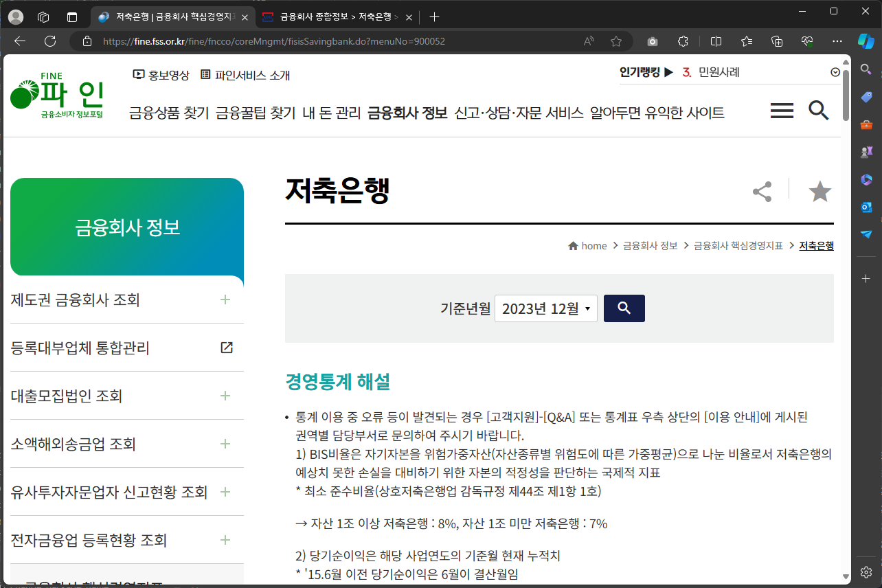The width and height of the screenshot is (882, 588).
Task: Open browser settings and more menu
Action: pyautogui.click(x=837, y=41)
